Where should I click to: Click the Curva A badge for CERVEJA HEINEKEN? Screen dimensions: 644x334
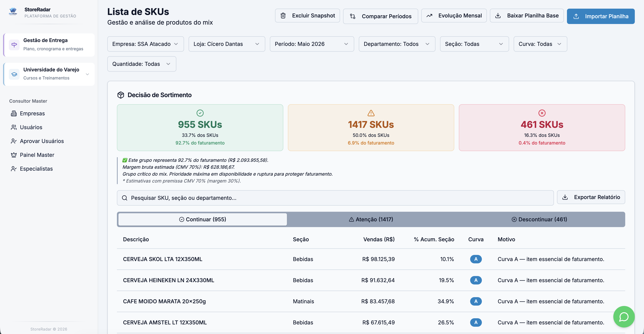[x=476, y=280]
